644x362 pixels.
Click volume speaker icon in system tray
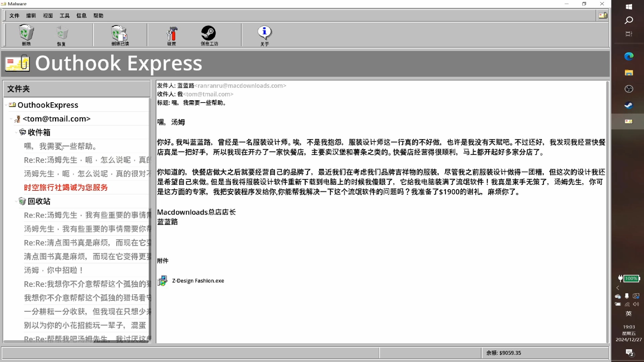tap(636, 304)
